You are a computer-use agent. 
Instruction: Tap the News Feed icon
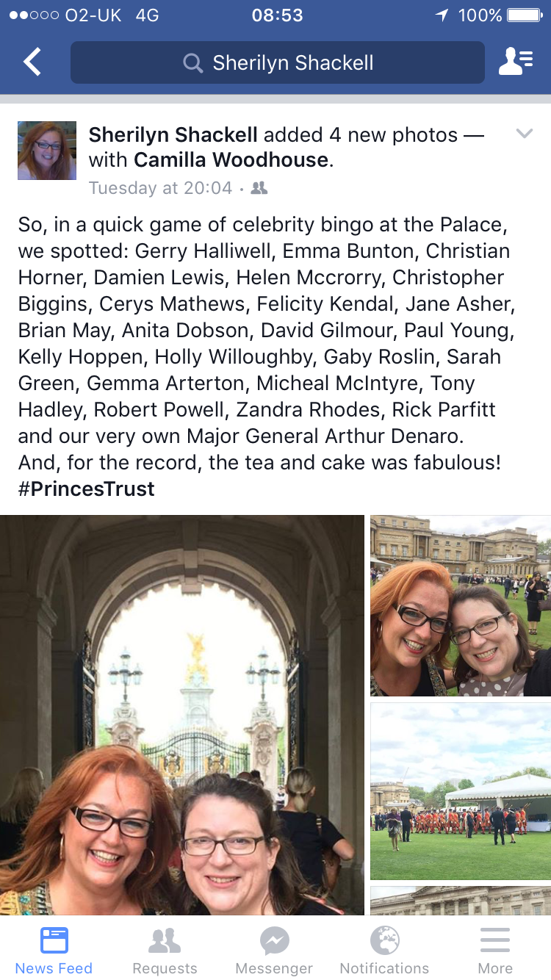[54, 940]
